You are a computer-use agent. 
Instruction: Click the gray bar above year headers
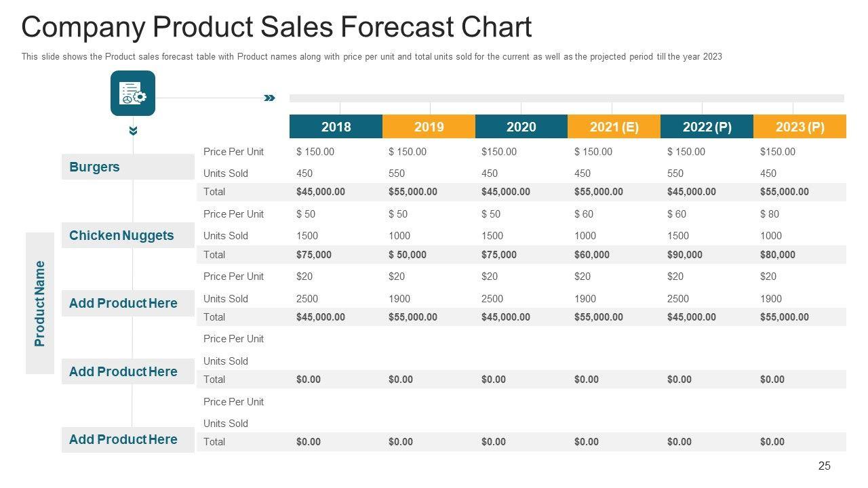click(x=566, y=98)
